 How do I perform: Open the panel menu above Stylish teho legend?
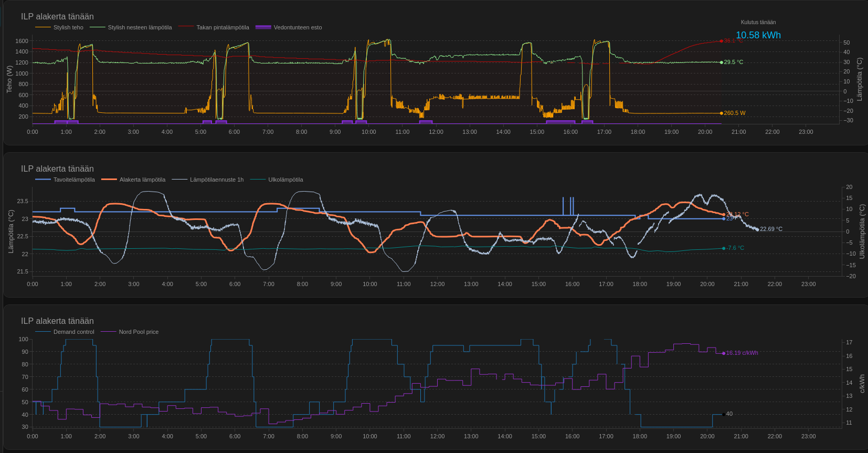pyautogui.click(x=57, y=16)
